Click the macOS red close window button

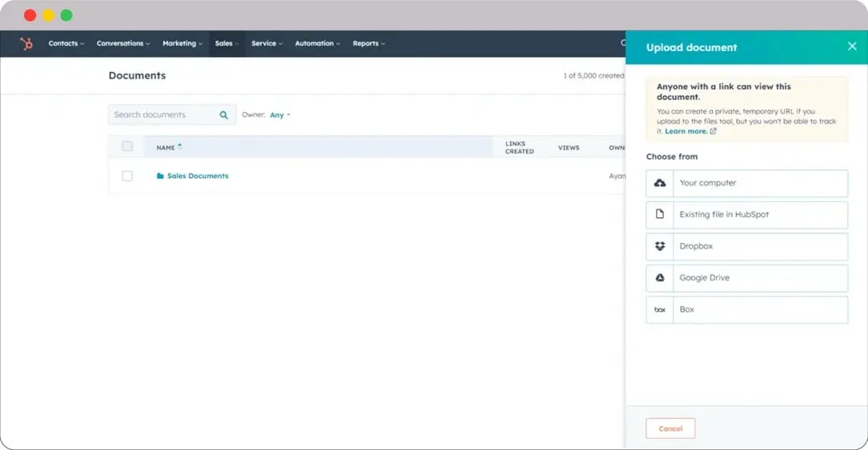pyautogui.click(x=30, y=15)
